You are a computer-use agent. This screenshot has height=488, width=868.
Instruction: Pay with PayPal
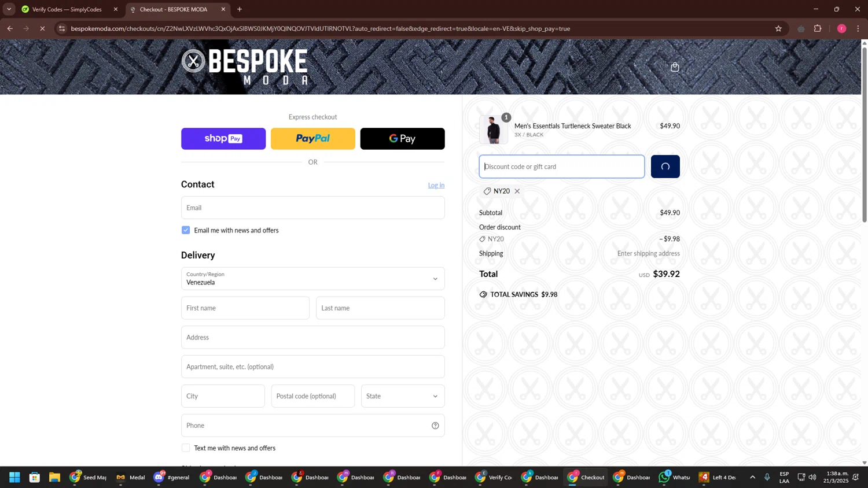(313, 139)
